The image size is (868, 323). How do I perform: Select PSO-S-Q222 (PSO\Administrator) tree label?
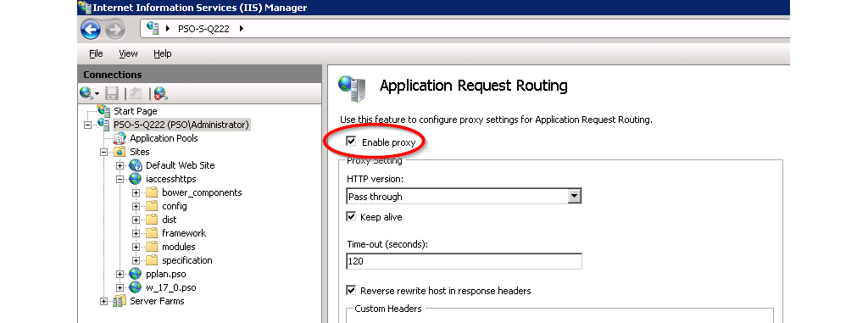[181, 125]
